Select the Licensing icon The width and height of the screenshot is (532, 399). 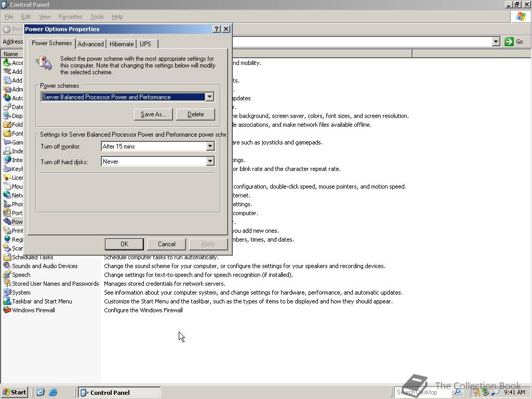pyautogui.click(x=7, y=178)
